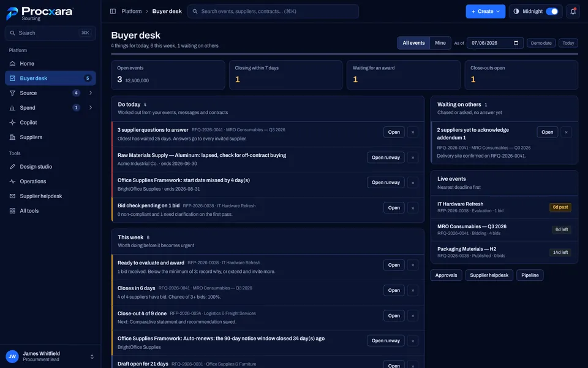Dismiss the Close-out 4 of 9 done task
This screenshot has height=368, width=588.
pyautogui.click(x=413, y=316)
